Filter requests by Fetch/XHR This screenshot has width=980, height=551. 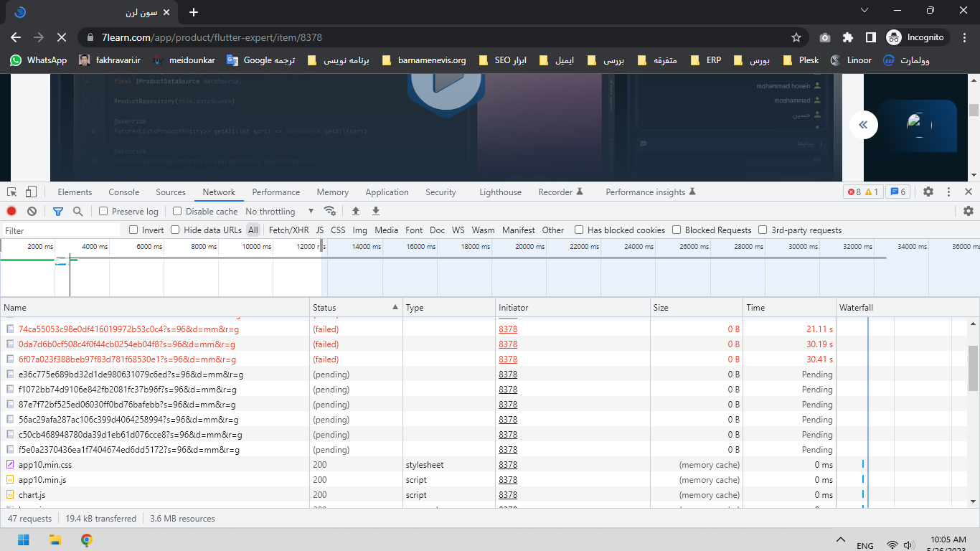[x=289, y=230]
